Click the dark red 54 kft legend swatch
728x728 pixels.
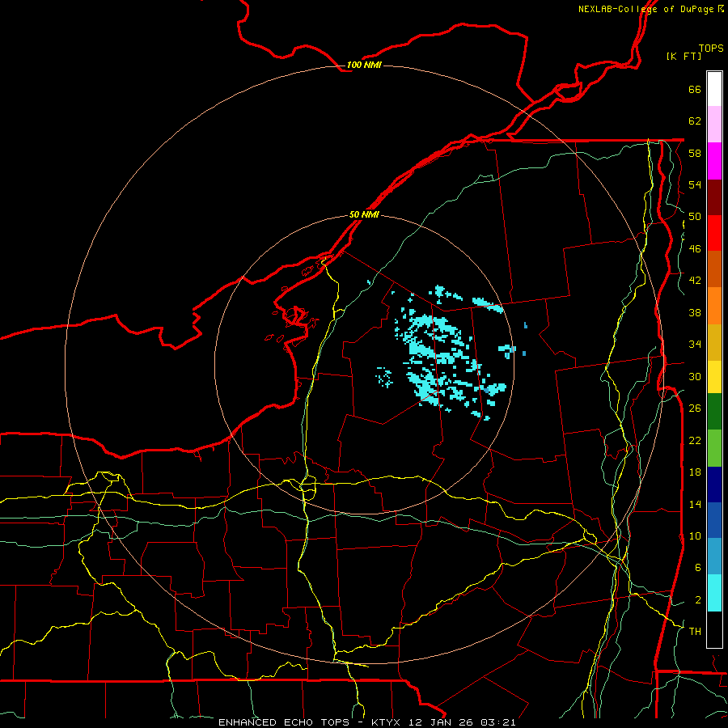tap(714, 197)
